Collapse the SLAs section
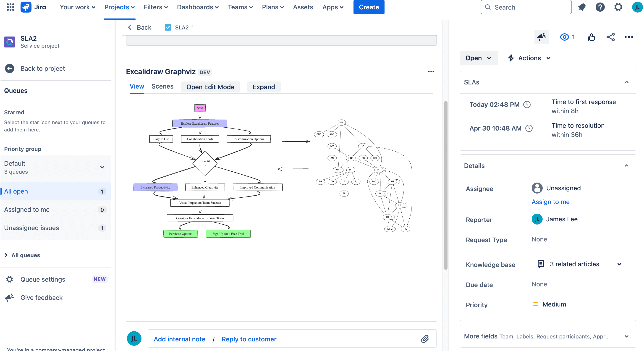 point(626,82)
